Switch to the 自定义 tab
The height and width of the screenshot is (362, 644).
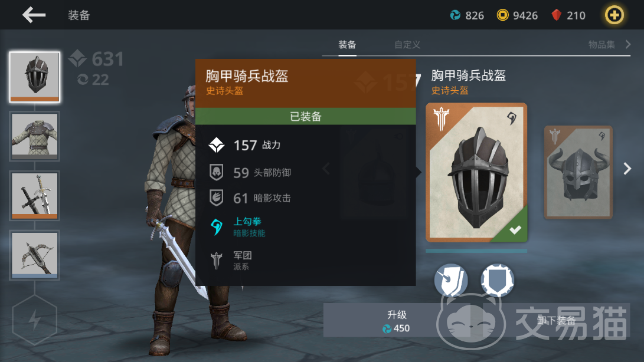click(407, 45)
